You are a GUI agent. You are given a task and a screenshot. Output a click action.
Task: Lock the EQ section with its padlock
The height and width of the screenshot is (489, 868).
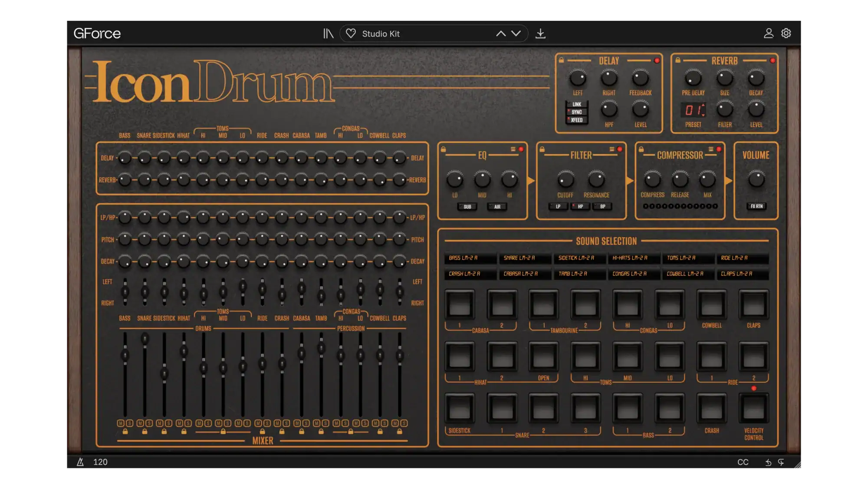(x=443, y=149)
